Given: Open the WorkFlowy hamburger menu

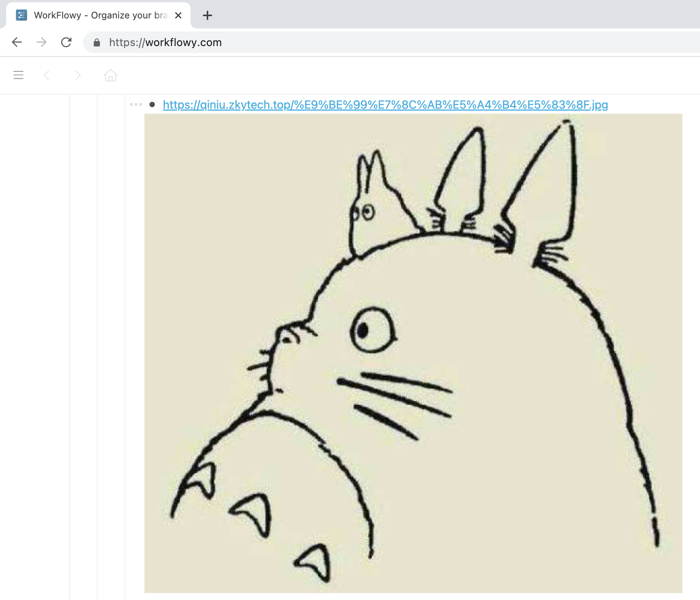Looking at the screenshot, I should pos(18,75).
